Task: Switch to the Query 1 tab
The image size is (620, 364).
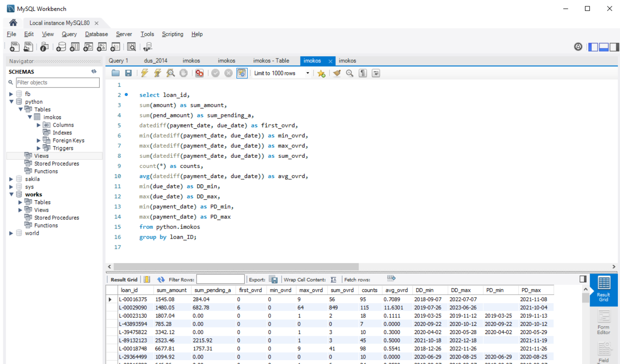Action: (118, 61)
